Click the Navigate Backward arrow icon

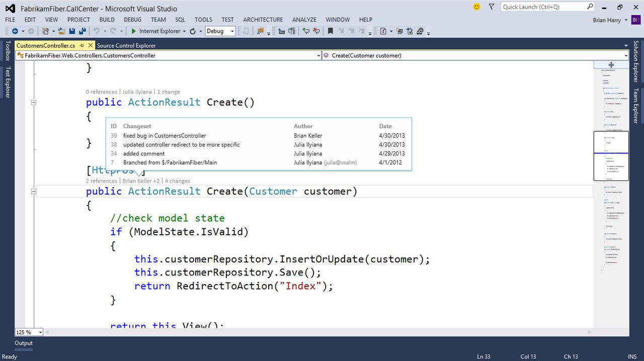click(x=15, y=31)
